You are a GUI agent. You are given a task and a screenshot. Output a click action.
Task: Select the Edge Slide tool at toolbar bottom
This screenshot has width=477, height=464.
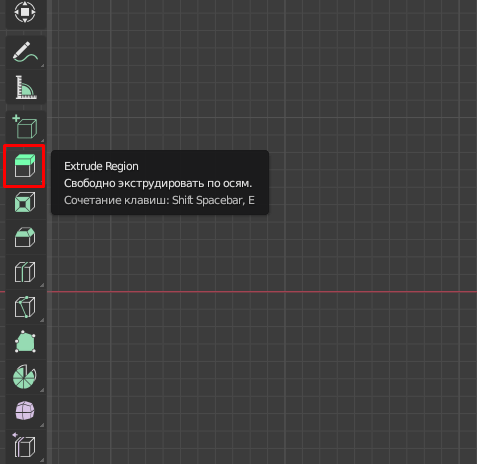(25, 446)
